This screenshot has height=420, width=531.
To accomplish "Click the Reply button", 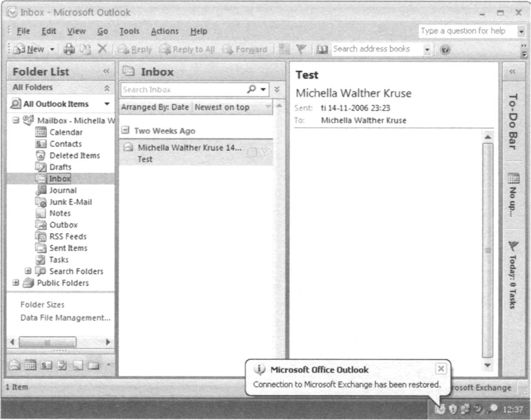I will 135,49.
